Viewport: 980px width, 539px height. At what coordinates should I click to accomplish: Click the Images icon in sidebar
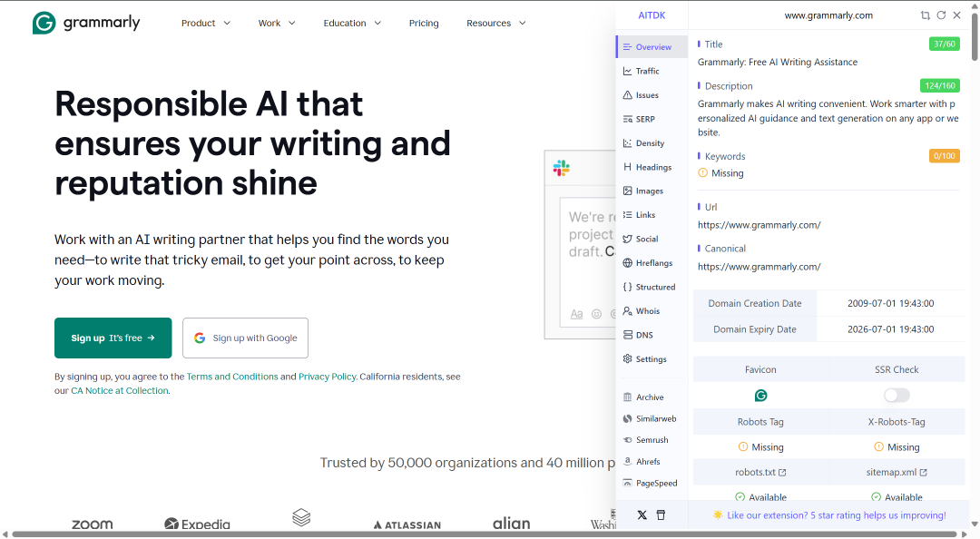click(628, 191)
